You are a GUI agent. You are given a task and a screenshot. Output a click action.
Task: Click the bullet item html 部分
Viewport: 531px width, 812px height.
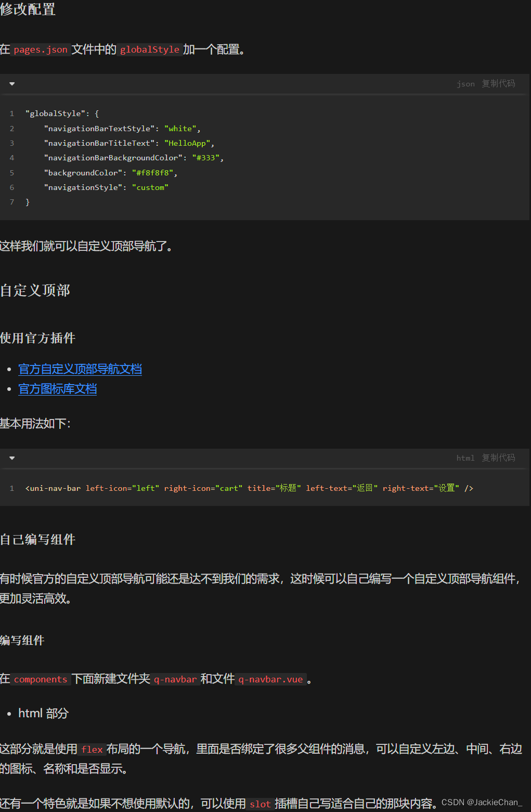click(43, 713)
